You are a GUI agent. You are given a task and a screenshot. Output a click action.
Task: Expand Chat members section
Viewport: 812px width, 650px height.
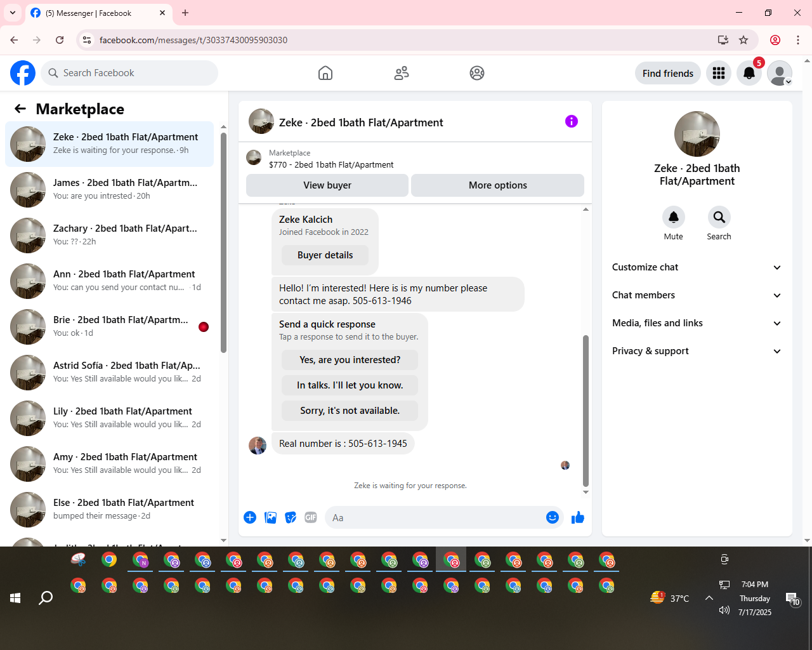pos(697,295)
